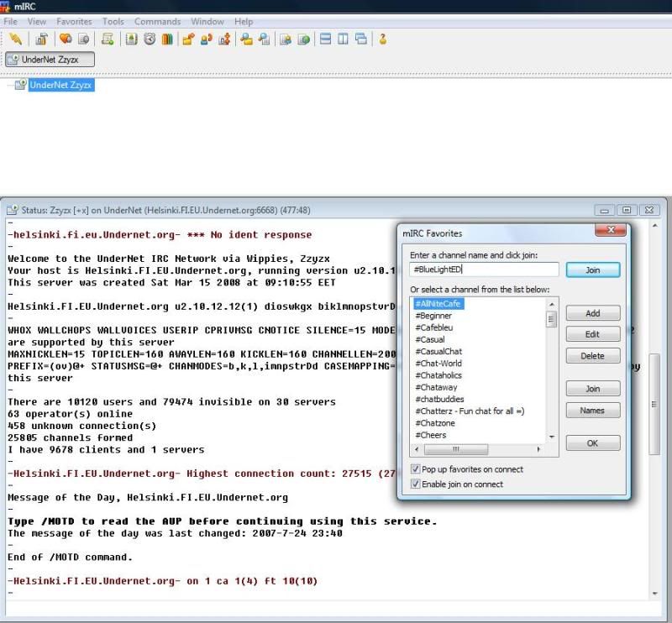Open Favorites using the heart toolbar icon
The image size is (672, 623).
(x=66, y=39)
